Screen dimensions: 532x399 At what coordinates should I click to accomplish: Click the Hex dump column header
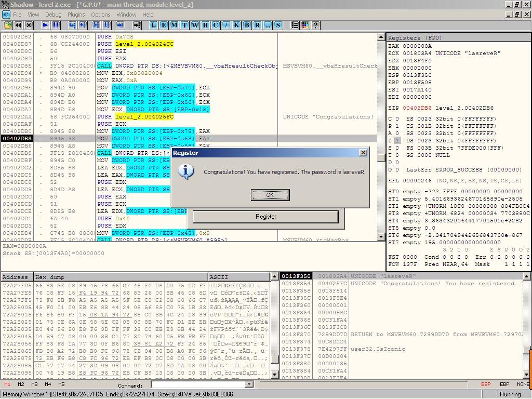pos(121,277)
